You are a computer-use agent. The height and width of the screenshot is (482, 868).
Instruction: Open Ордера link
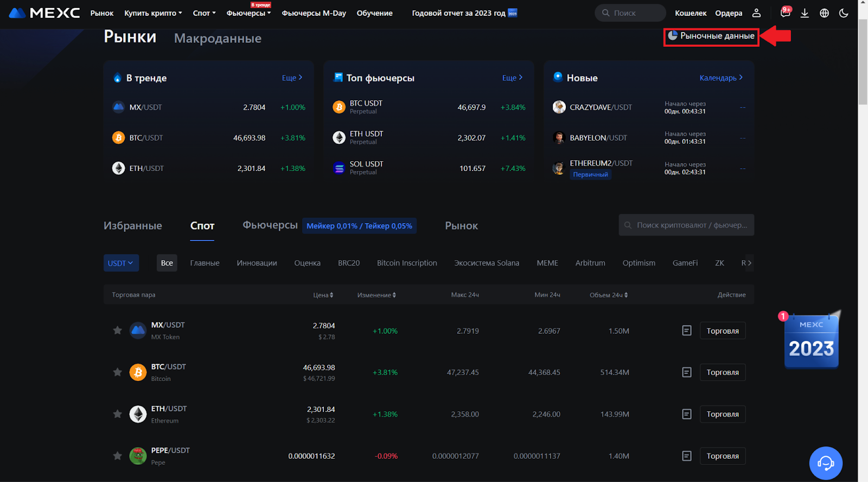click(x=729, y=13)
